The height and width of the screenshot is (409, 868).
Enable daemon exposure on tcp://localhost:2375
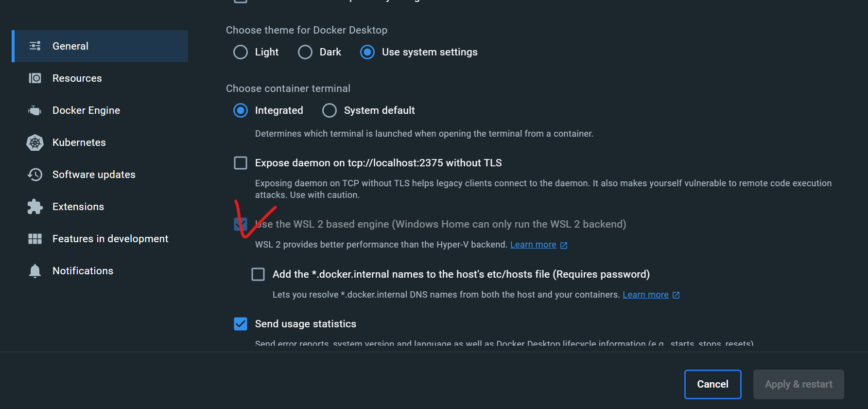coord(241,162)
